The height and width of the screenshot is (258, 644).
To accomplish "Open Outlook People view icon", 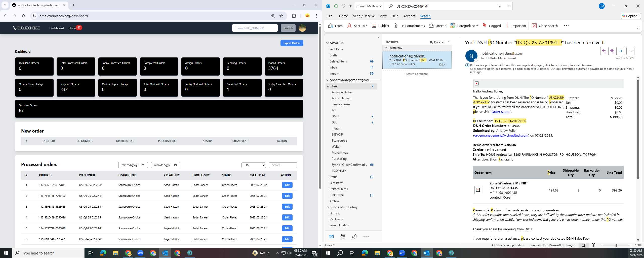I will click(354, 236).
